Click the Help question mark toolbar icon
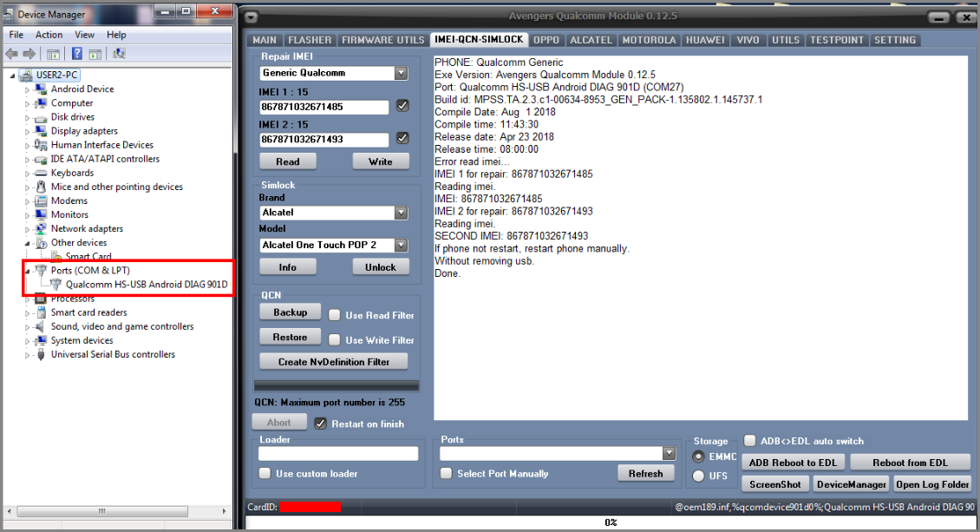 77,55
